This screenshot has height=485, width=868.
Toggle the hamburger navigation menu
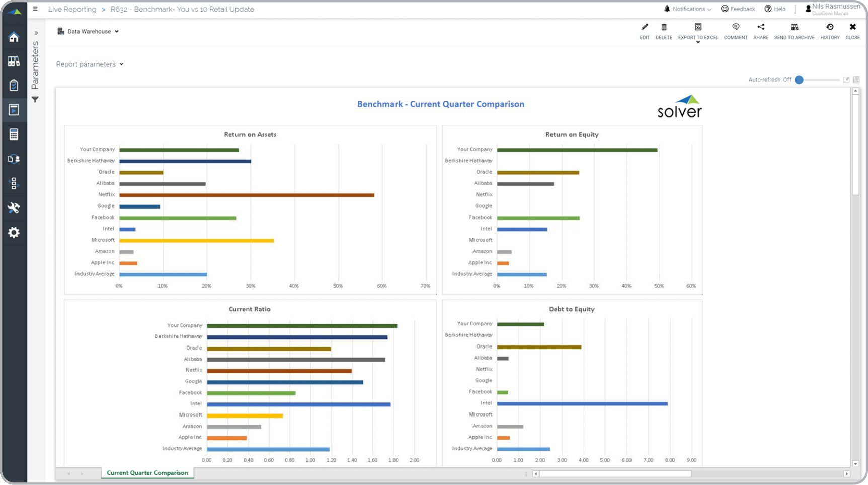point(35,9)
